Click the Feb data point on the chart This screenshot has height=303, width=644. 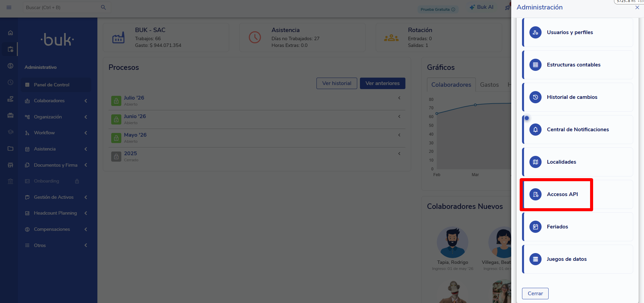point(437,113)
